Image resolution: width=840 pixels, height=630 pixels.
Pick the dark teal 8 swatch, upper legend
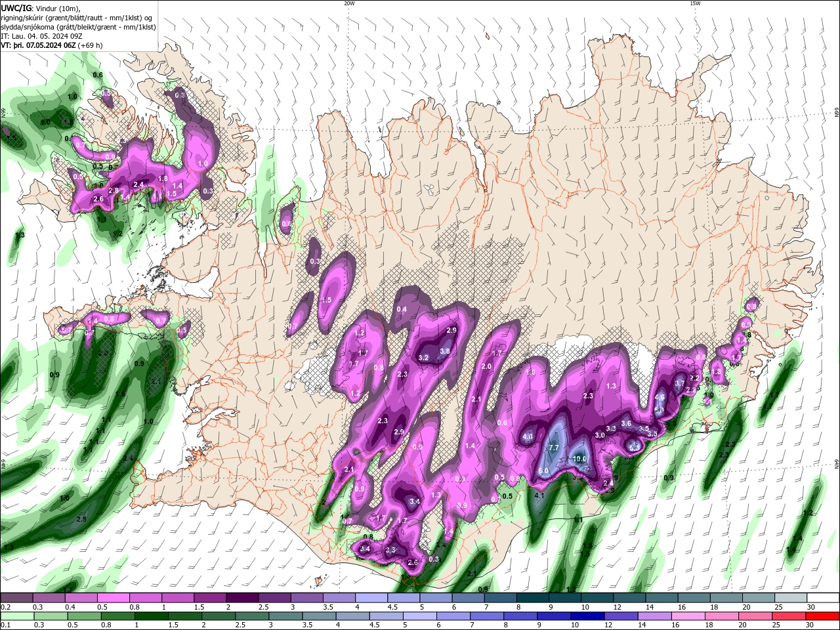click(532, 598)
